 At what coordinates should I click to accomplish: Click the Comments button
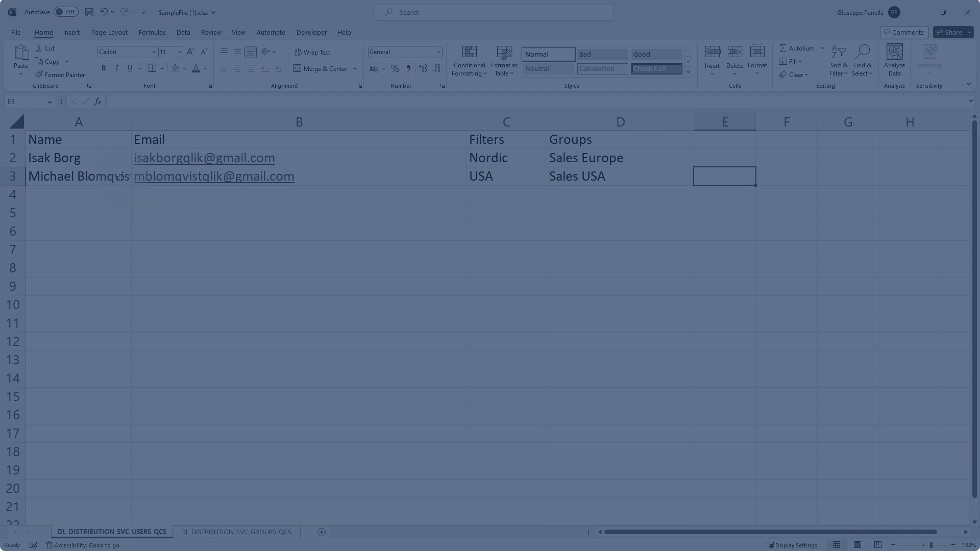click(x=903, y=32)
